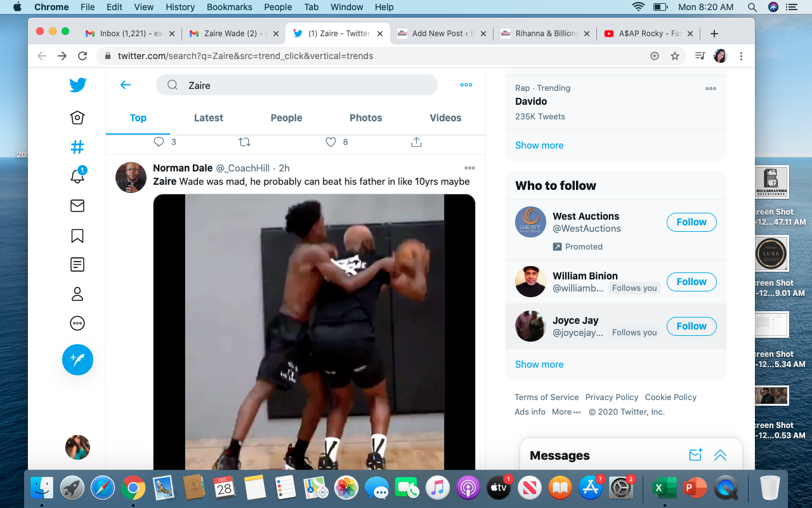Open the More circle in Twitter sidebar

click(x=77, y=323)
